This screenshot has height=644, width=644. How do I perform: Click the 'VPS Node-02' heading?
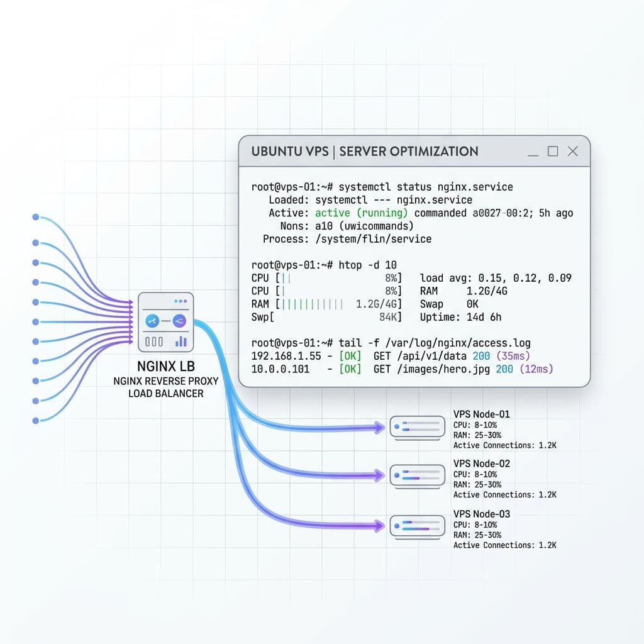[x=481, y=464]
